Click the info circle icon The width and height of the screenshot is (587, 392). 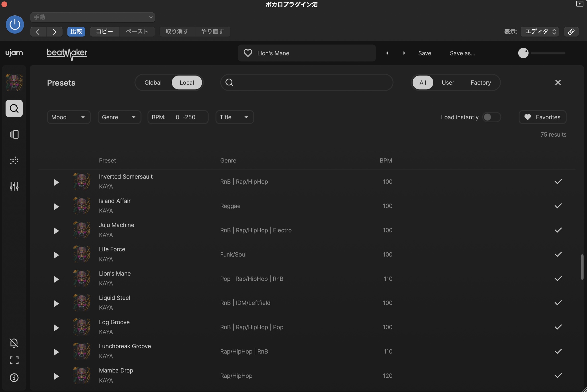14,378
